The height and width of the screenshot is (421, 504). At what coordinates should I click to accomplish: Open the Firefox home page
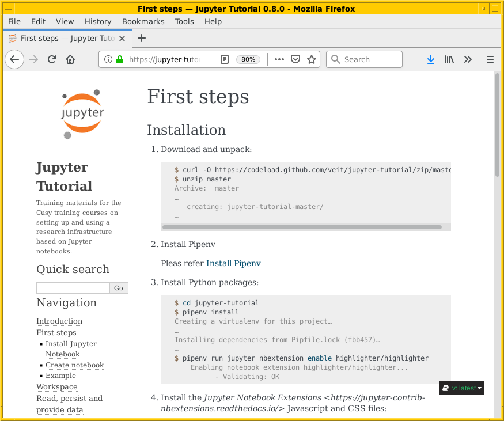point(70,59)
